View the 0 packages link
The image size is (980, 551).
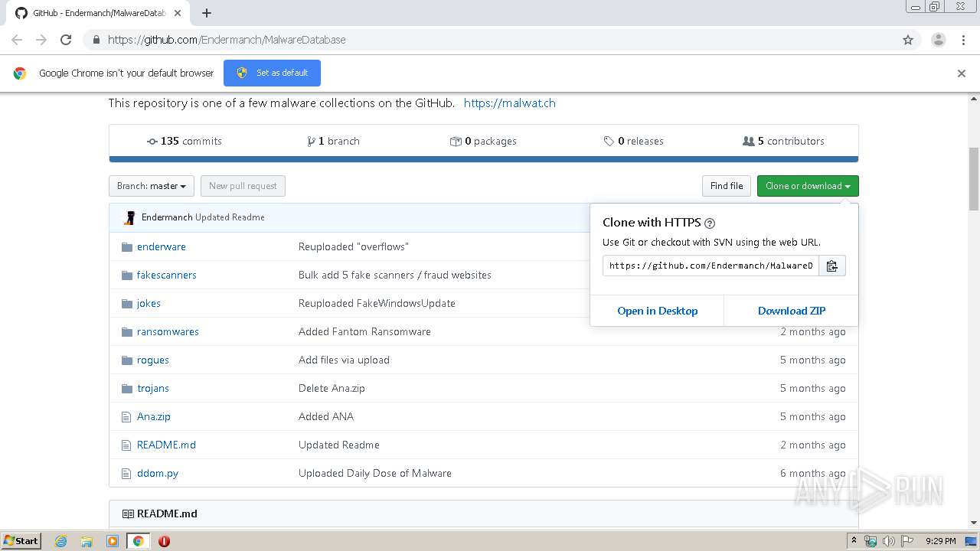pyautogui.click(x=483, y=141)
